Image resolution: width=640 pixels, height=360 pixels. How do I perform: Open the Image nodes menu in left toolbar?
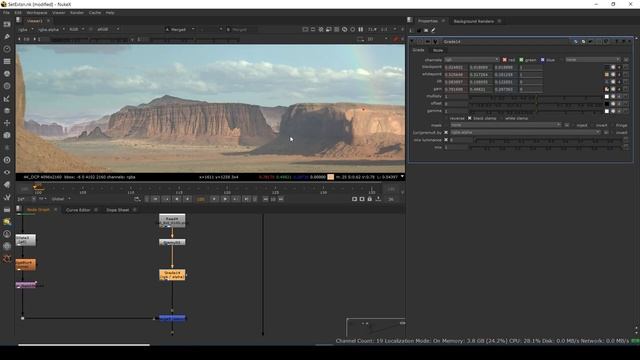7,24
